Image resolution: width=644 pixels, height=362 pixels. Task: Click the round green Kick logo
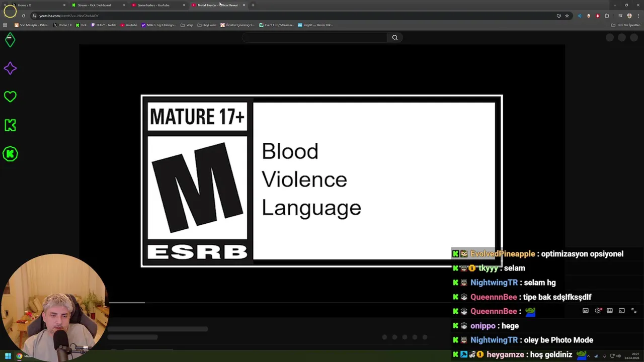[x=10, y=154]
